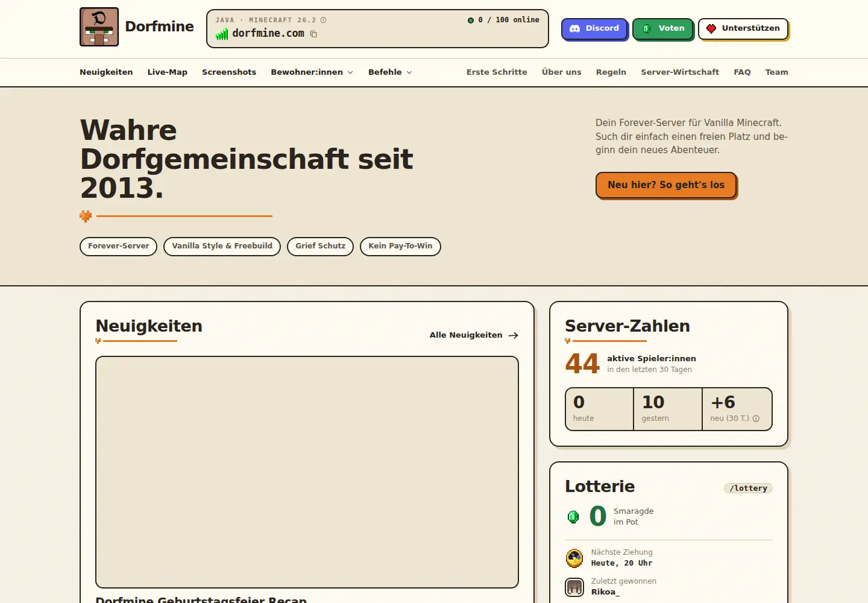This screenshot has height=603, width=868.
Task: Click the clock icon by Nächste Ziehung
Action: [x=574, y=558]
